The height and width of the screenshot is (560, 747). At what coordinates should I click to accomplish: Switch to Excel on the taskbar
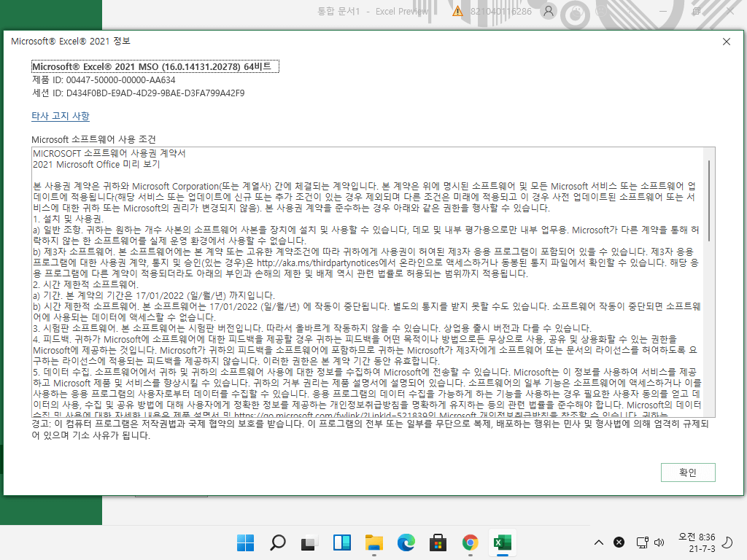[x=502, y=542]
